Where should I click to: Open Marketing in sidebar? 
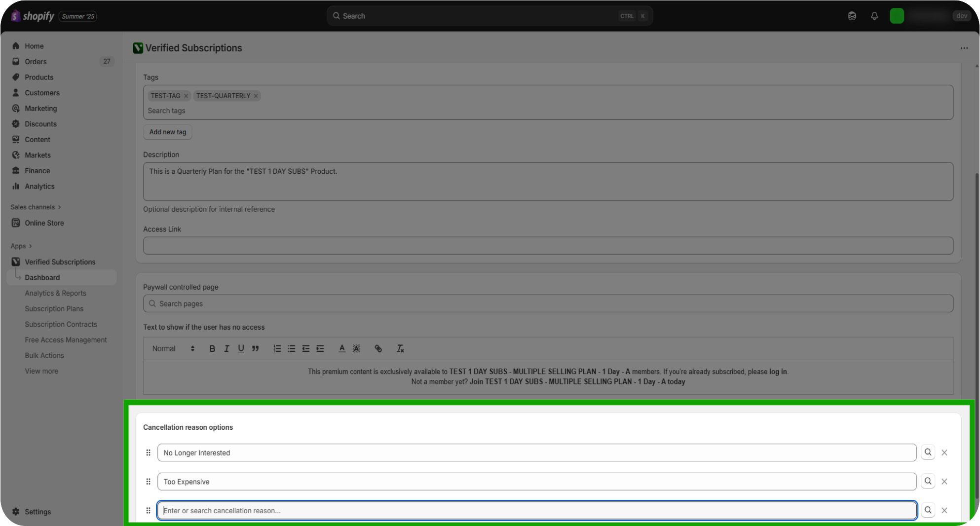tap(40, 108)
